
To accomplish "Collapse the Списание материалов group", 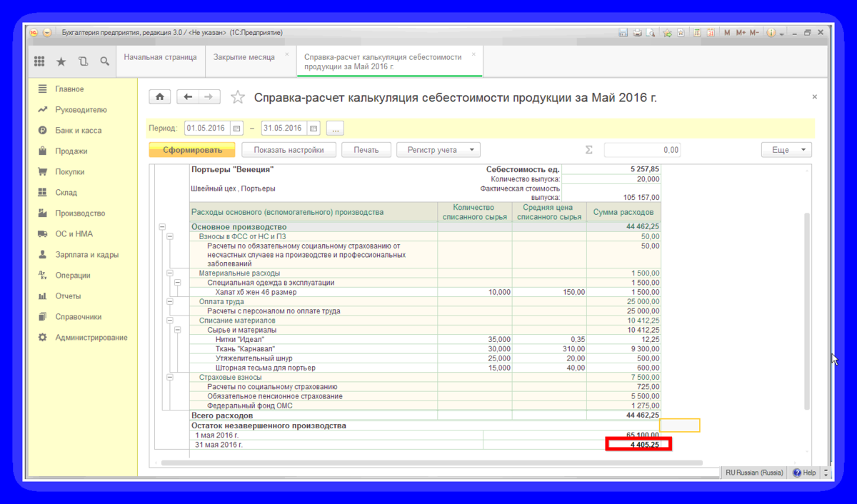I will (170, 321).
